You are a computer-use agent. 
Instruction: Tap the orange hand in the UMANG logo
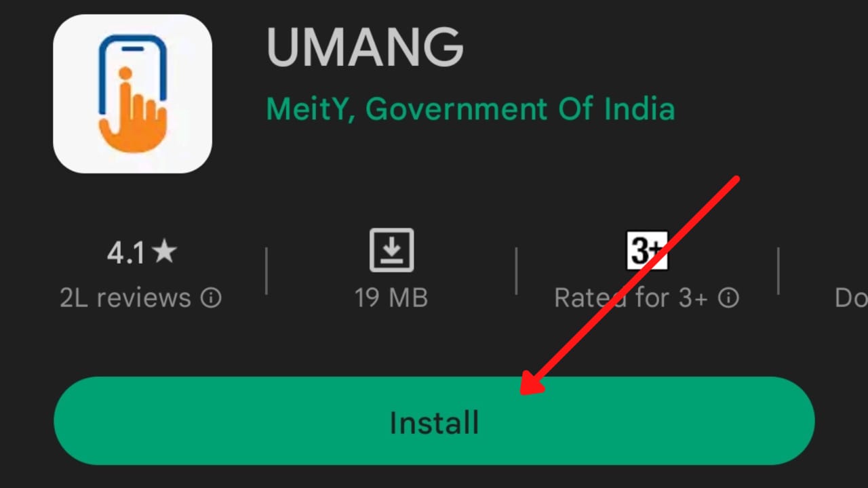(133, 117)
